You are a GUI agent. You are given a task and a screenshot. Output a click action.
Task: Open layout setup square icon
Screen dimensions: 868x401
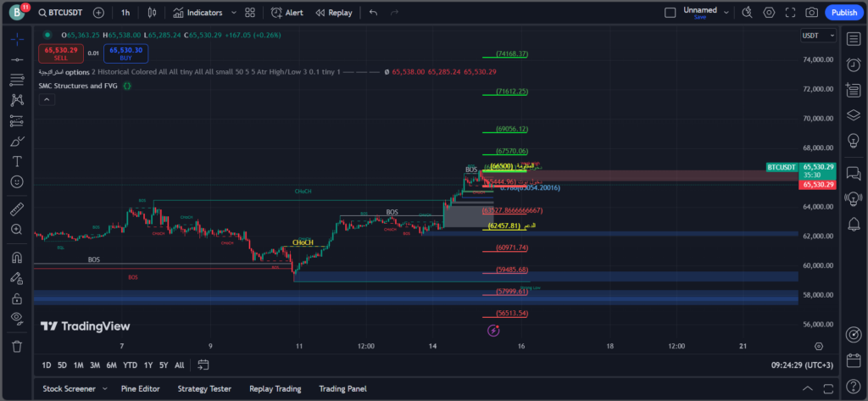[x=670, y=12]
